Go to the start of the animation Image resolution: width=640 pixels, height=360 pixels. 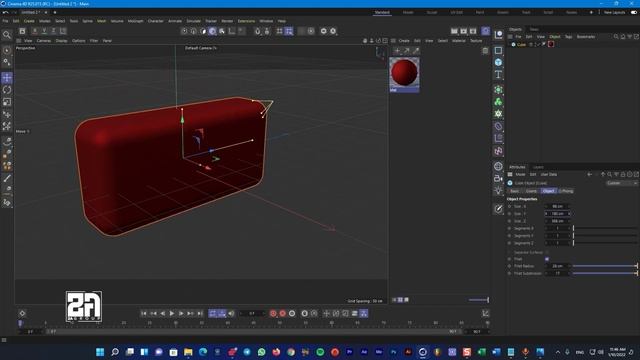144,313
